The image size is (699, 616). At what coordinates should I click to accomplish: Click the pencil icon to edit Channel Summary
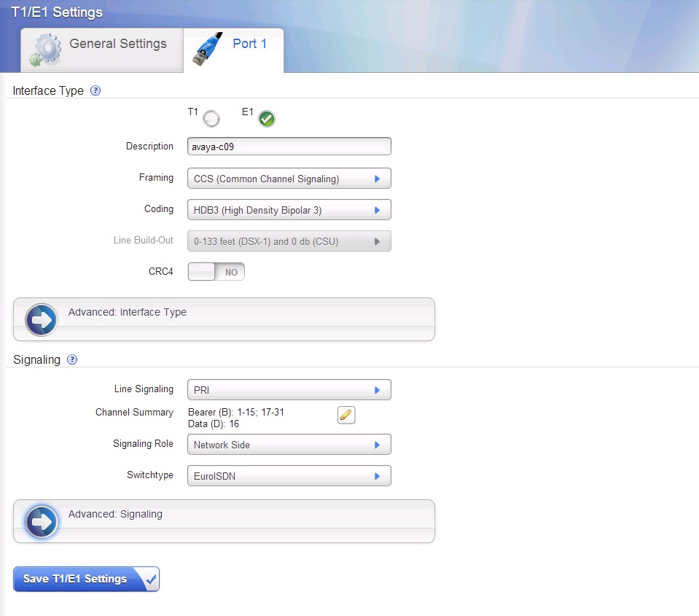tap(346, 416)
